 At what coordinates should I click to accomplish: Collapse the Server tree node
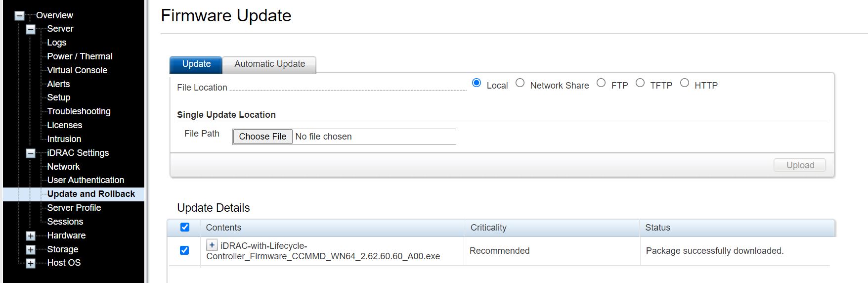pos(31,29)
